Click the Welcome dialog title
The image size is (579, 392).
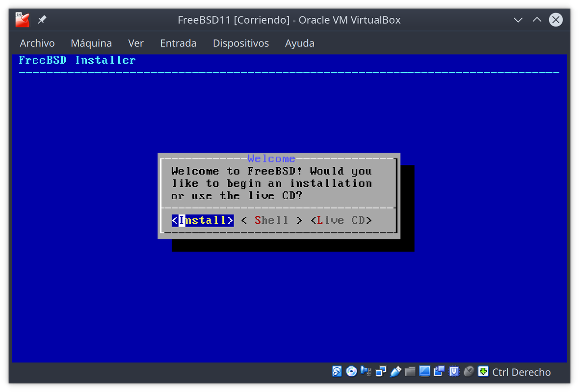271,158
